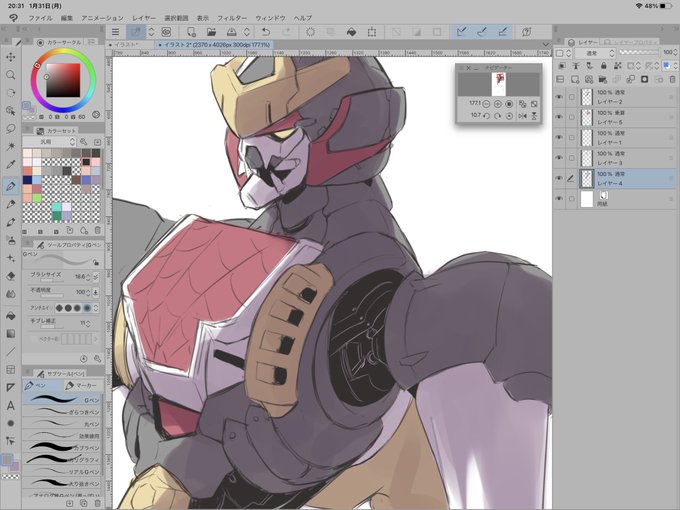Select the Eyedropper tool

click(x=10, y=164)
